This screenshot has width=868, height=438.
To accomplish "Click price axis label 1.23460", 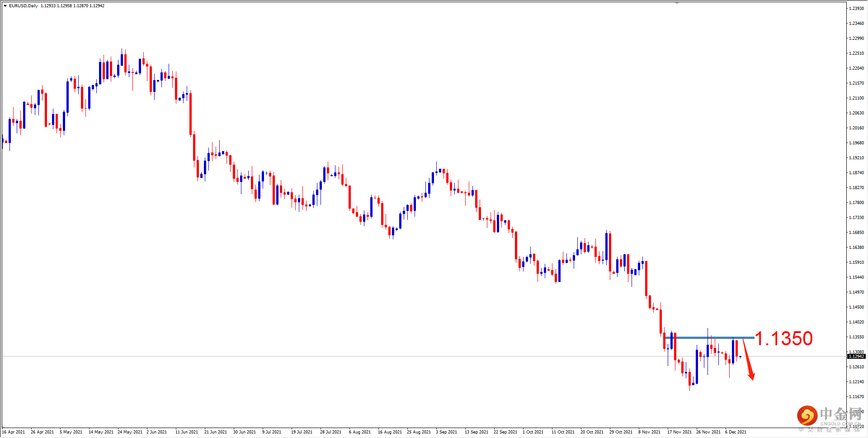I will click(856, 24).
